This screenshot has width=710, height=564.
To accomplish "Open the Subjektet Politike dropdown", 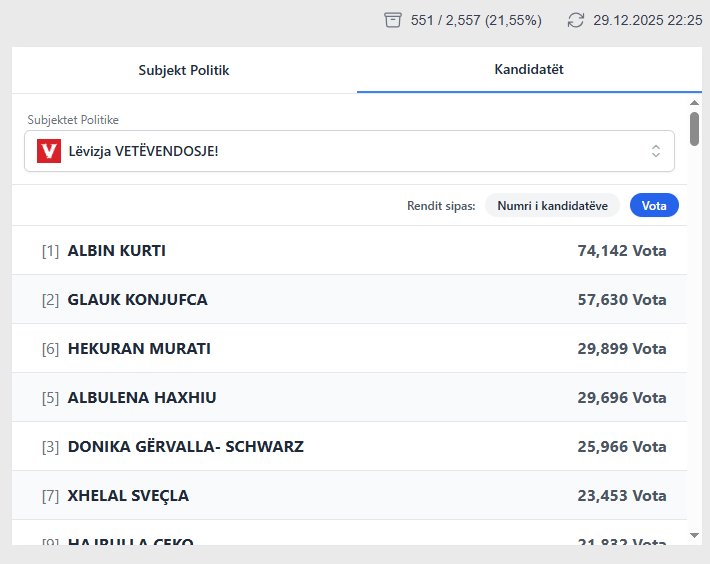I will tap(349, 151).
